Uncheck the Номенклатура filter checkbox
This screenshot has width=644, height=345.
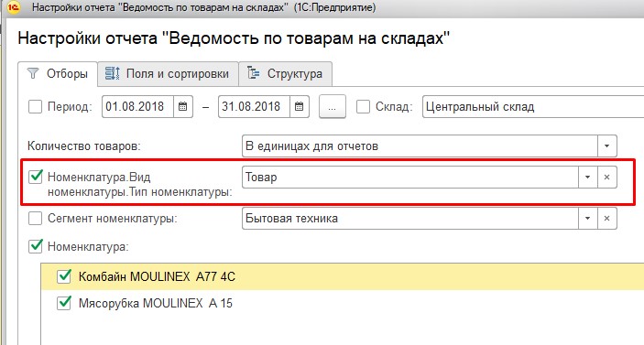[36, 246]
